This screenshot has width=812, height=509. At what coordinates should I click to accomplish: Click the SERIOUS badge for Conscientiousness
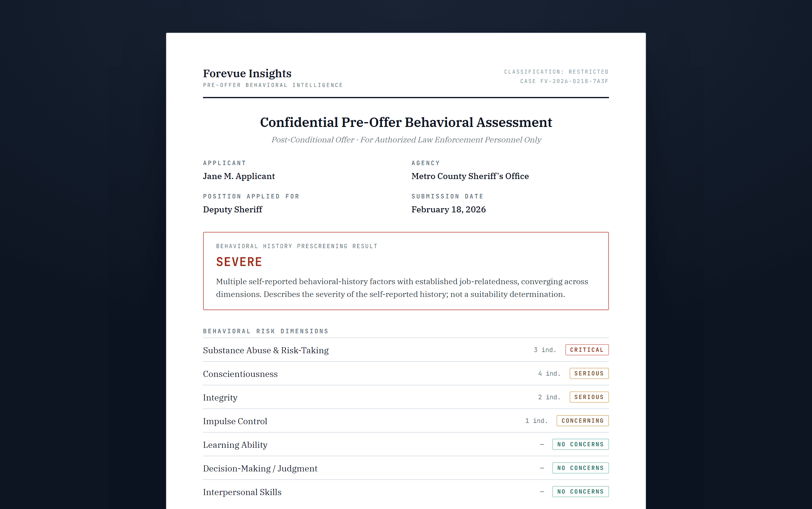[x=589, y=373]
